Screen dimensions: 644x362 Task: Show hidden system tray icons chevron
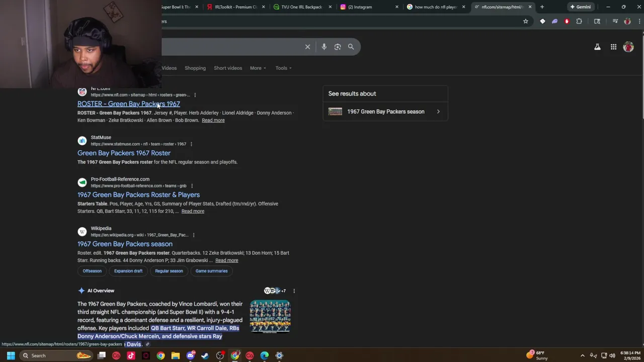[583, 355]
